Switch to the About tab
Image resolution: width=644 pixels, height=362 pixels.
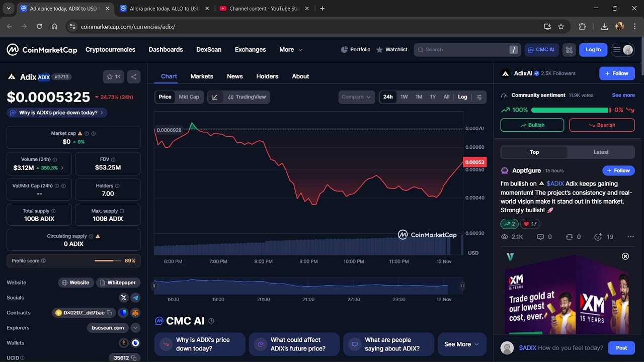(300, 76)
